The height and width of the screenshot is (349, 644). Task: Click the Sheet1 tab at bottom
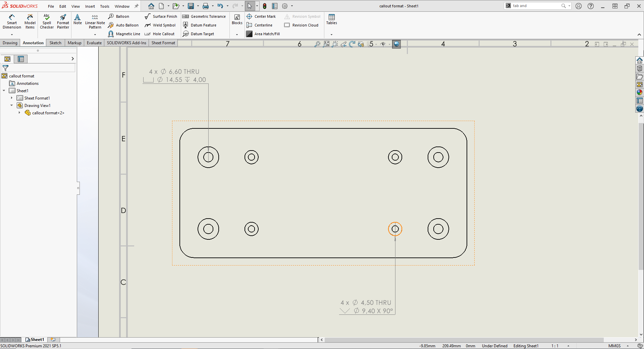(x=35, y=340)
